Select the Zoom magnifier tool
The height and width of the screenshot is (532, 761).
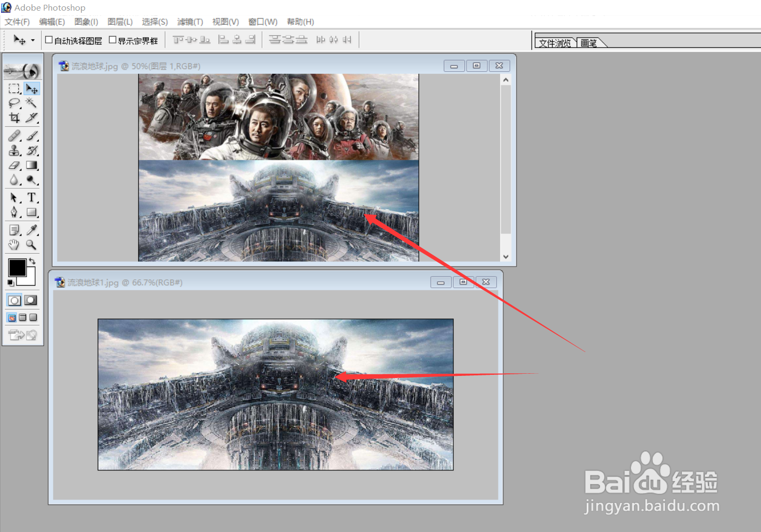point(31,245)
